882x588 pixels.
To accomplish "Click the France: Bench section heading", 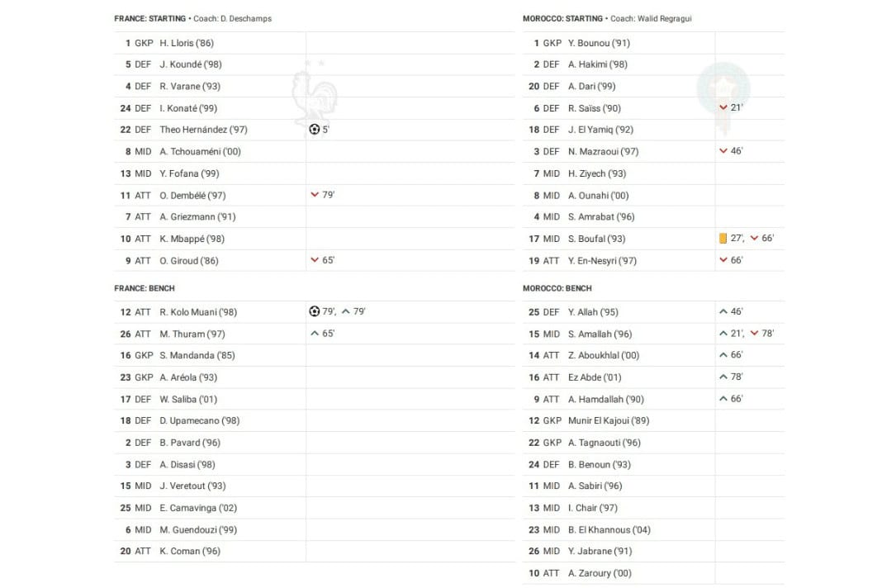I will click(145, 288).
